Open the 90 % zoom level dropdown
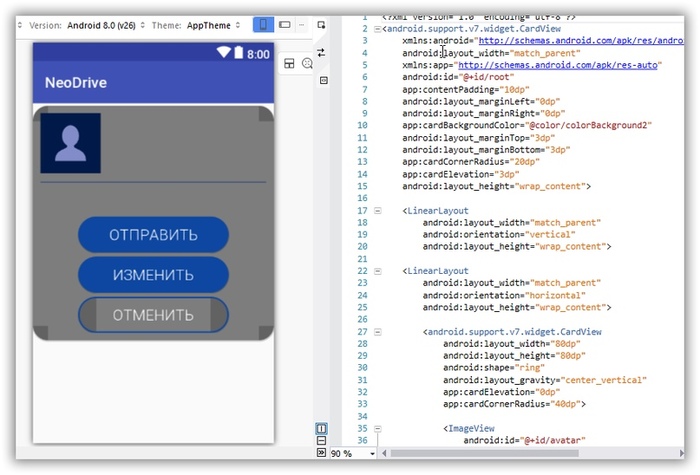This screenshot has height=475, width=700. (x=353, y=453)
